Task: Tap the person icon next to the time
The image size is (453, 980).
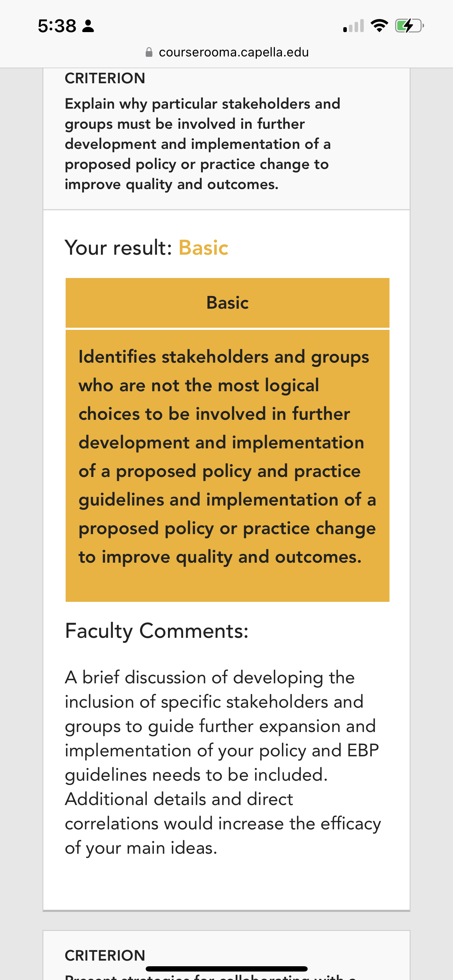Action: coord(88,26)
